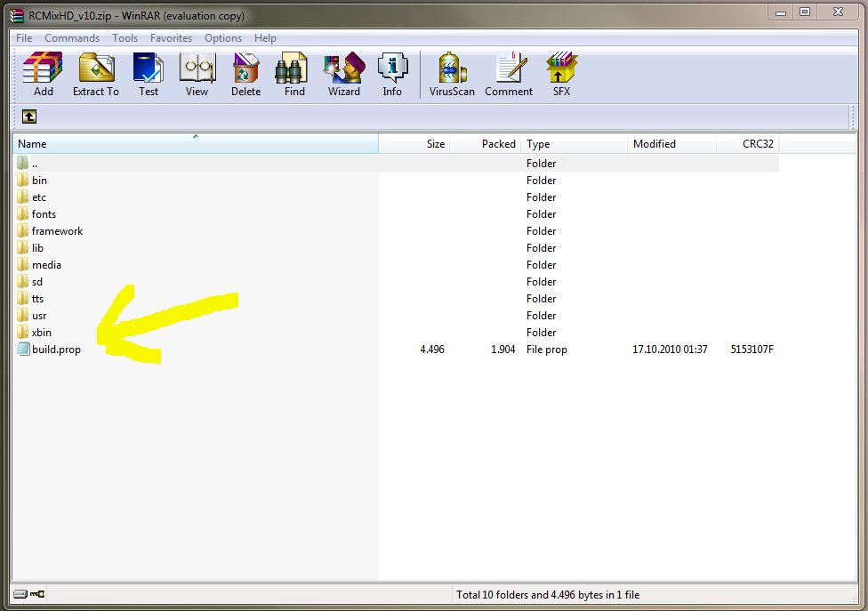Select the parent '..' folder icon
This screenshot has width=868, height=611.
pyautogui.click(x=23, y=163)
